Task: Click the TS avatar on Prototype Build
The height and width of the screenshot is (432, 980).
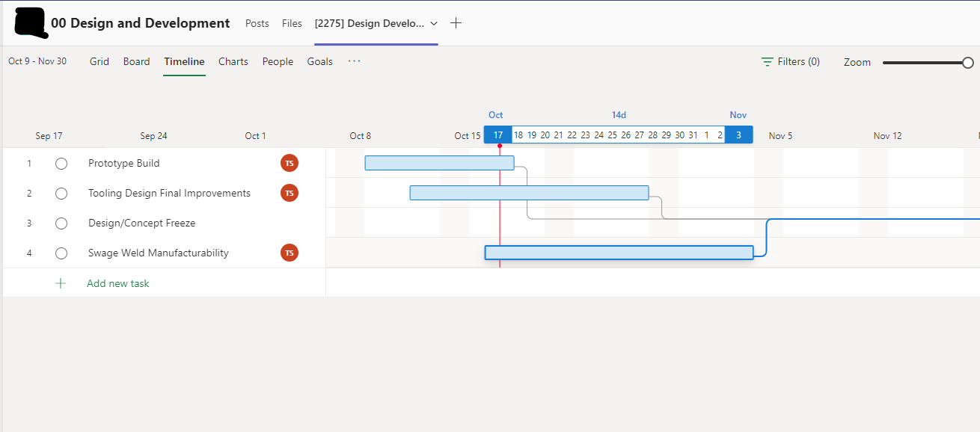Action: pos(290,163)
